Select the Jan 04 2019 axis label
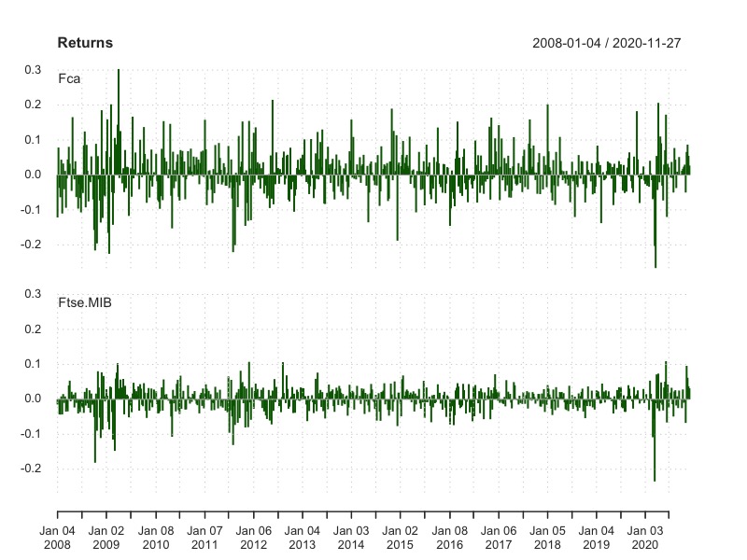 (596, 537)
